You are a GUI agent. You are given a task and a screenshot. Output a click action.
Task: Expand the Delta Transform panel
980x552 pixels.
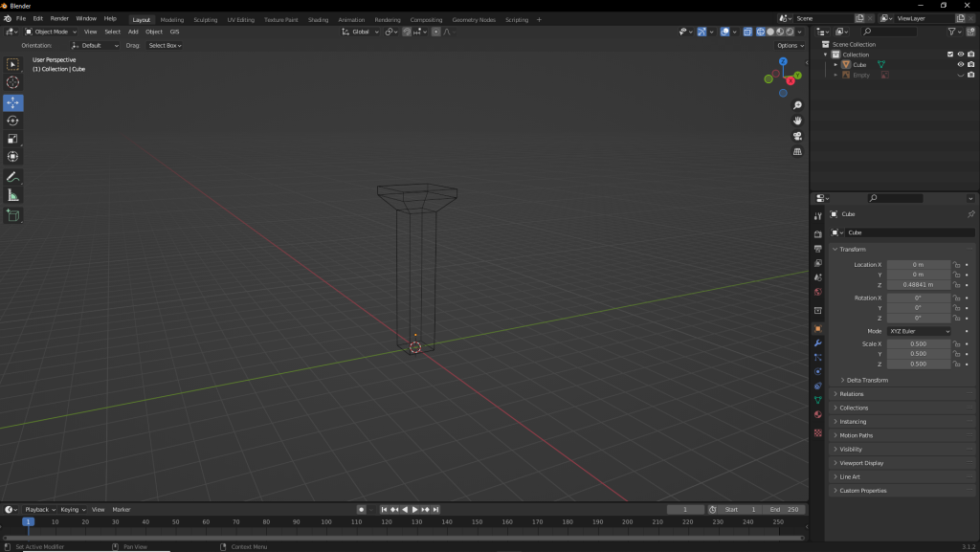coord(866,380)
